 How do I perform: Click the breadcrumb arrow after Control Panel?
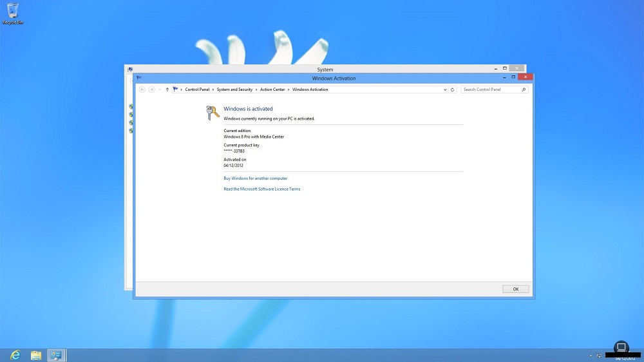pos(213,90)
